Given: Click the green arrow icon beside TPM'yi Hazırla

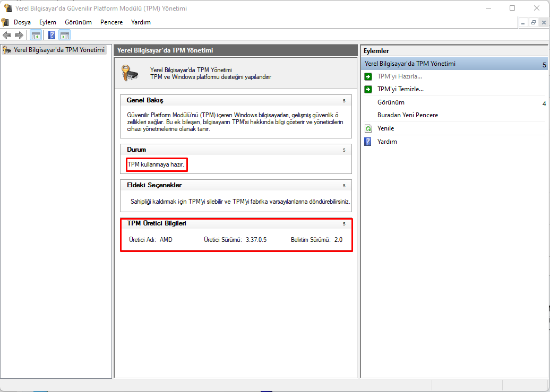Looking at the screenshot, I should [368, 76].
